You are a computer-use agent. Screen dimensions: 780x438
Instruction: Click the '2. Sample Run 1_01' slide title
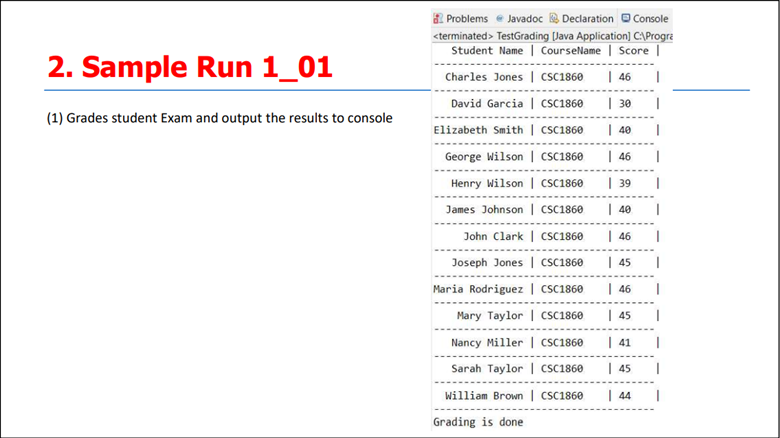point(190,66)
